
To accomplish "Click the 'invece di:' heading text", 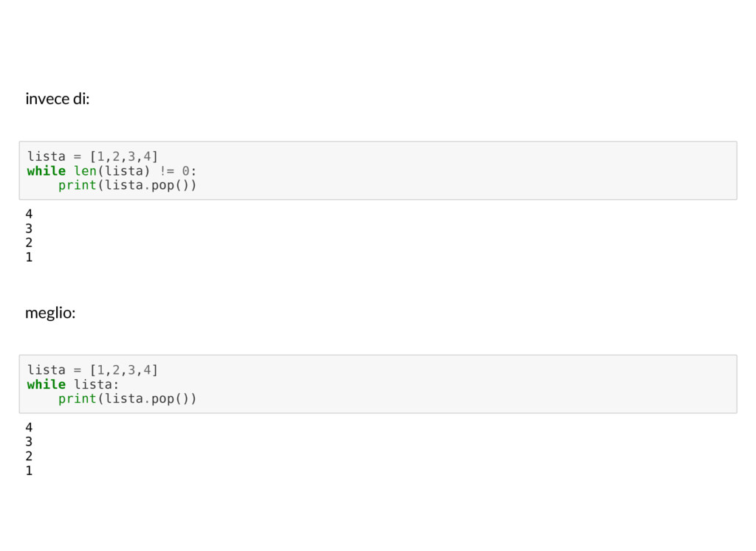I will (x=58, y=99).
